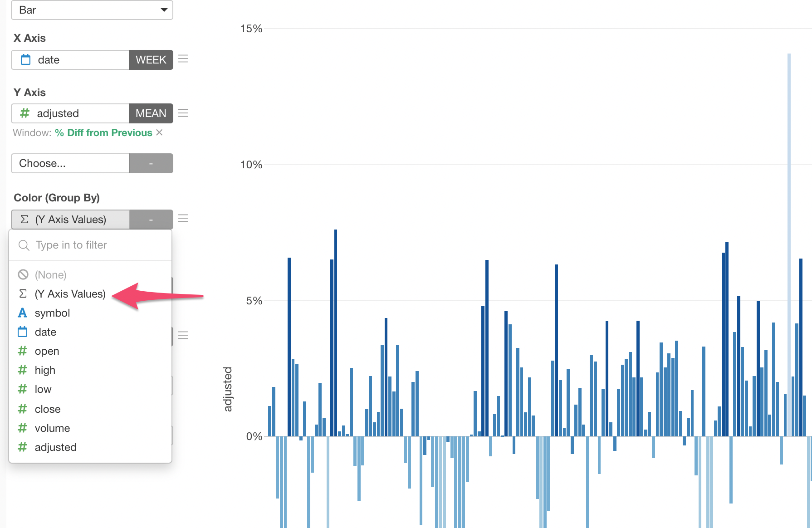Click the MEAN aggregation button
812x528 pixels.
point(151,113)
